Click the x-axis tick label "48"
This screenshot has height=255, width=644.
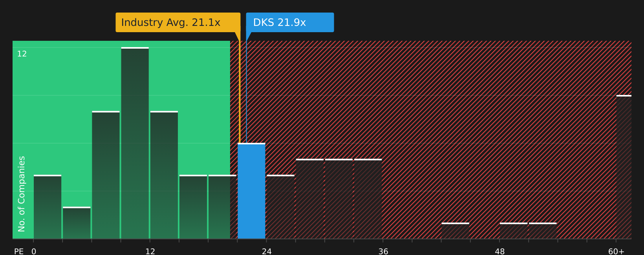point(500,251)
